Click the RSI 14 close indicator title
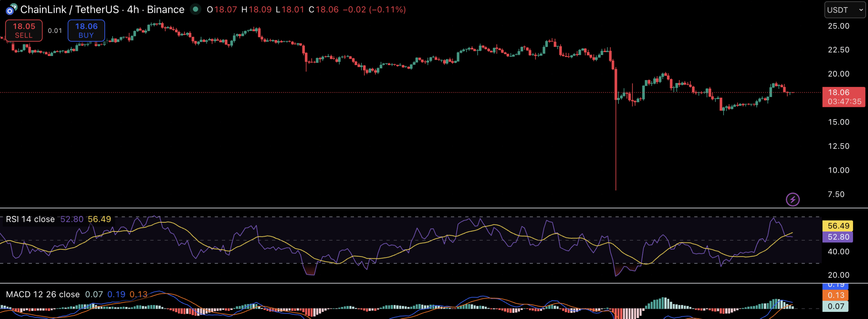The width and height of the screenshot is (868, 319). [x=30, y=219]
